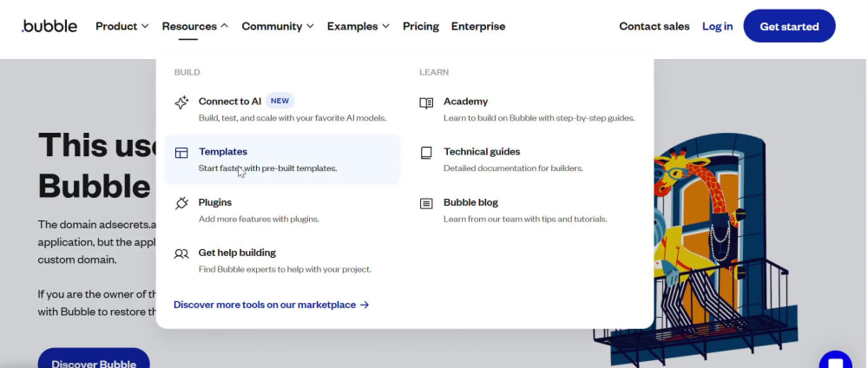This screenshot has width=868, height=368.
Task: Open the Academy entry
Action: pos(527,109)
